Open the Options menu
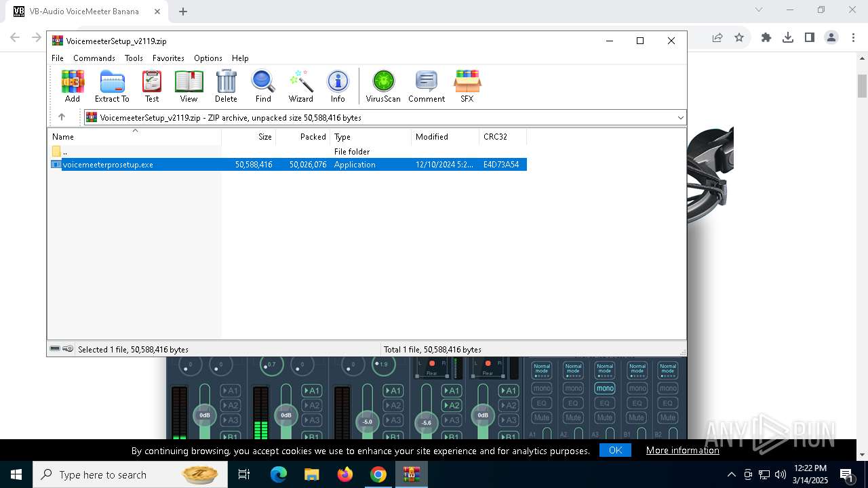 (x=208, y=58)
